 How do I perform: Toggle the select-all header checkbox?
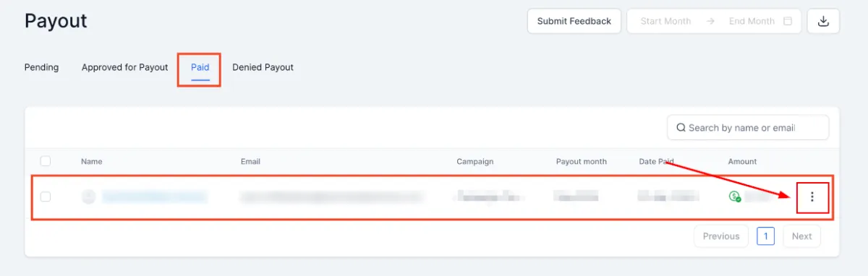(x=46, y=161)
